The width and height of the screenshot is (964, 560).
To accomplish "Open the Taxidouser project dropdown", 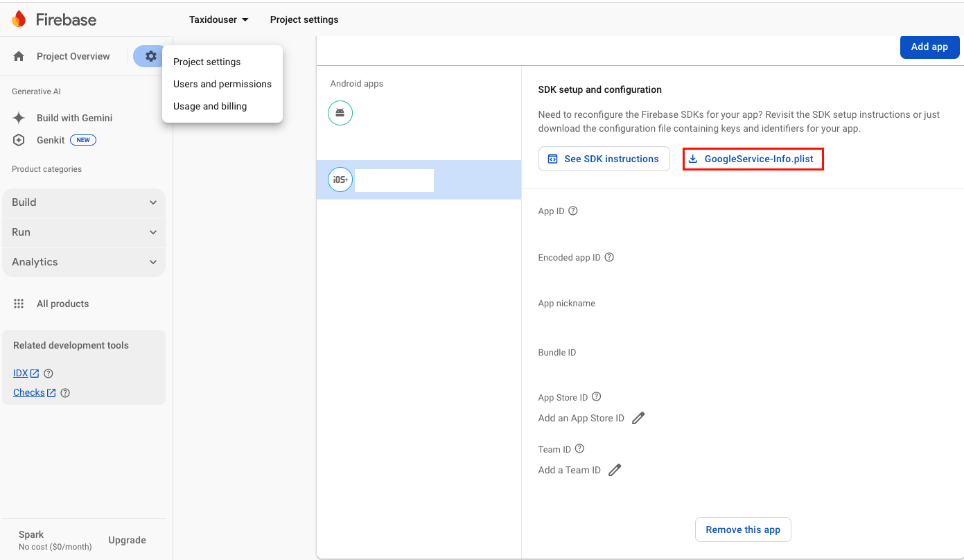I will pyautogui.click(x=218, y=19).
